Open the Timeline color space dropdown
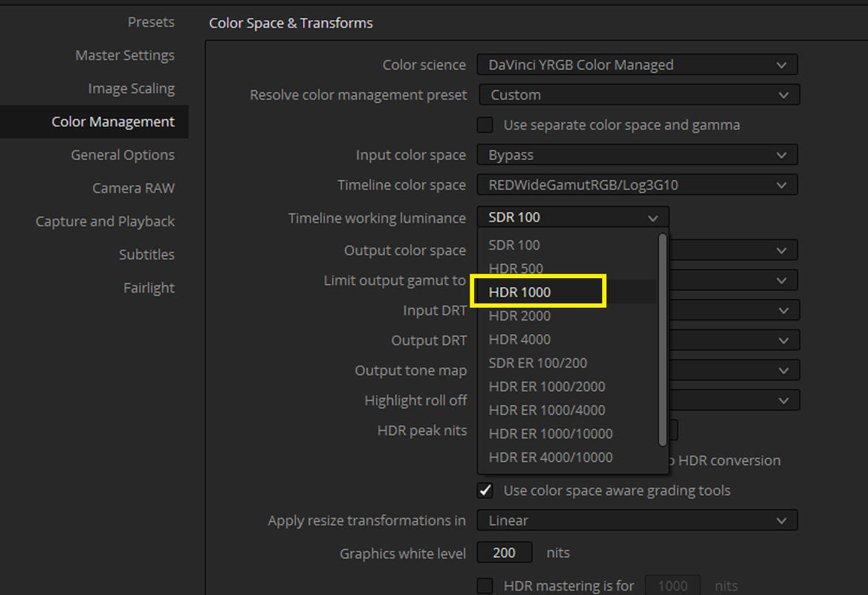This screenshot has width=868, height=595. coord(637,184)
